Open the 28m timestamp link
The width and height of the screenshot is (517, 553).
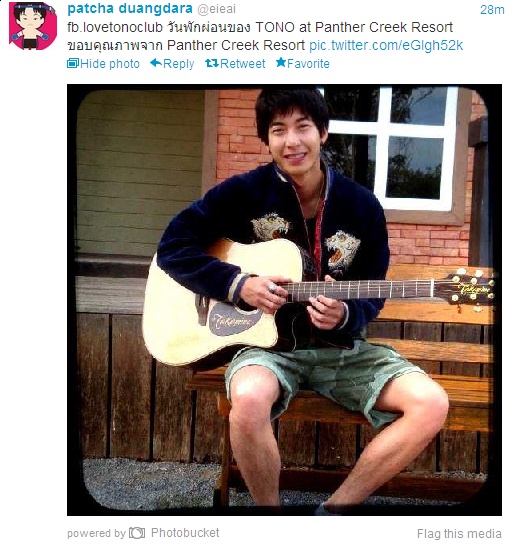pyautogui.click(x=492, y=10)
